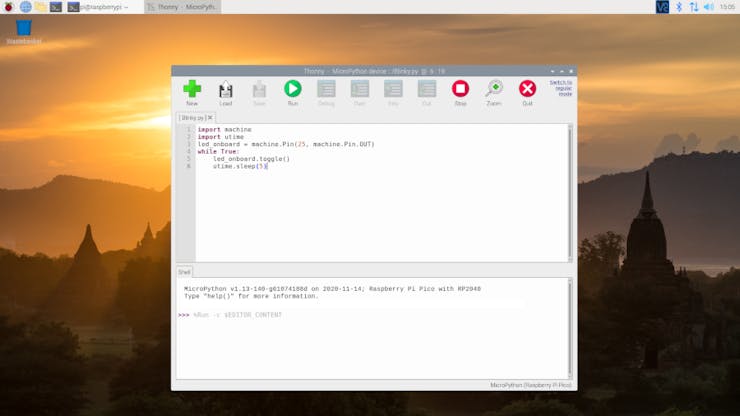Viewport: 740px width, 416px height.
Task: Open the volume control in tray
Action: 708,7
